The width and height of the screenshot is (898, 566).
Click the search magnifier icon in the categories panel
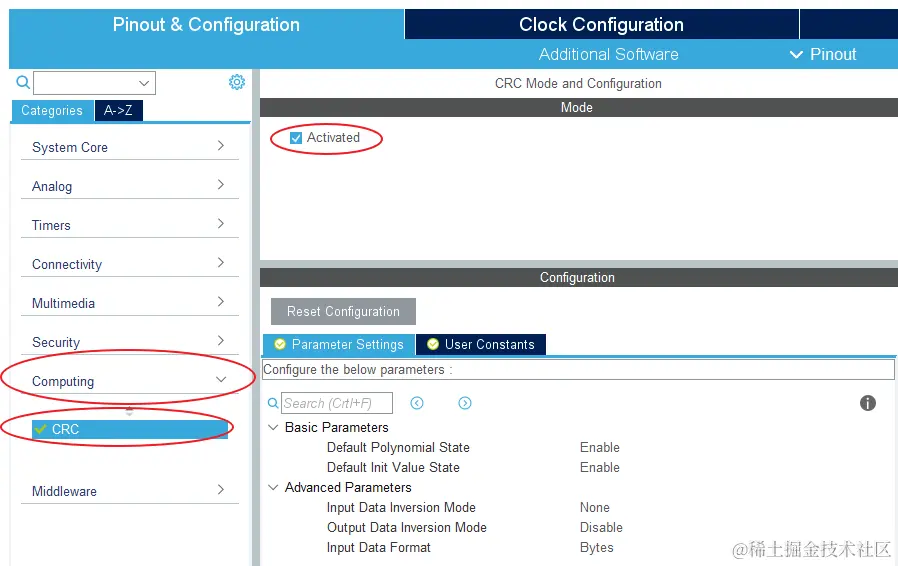click(x=23, y=82)
